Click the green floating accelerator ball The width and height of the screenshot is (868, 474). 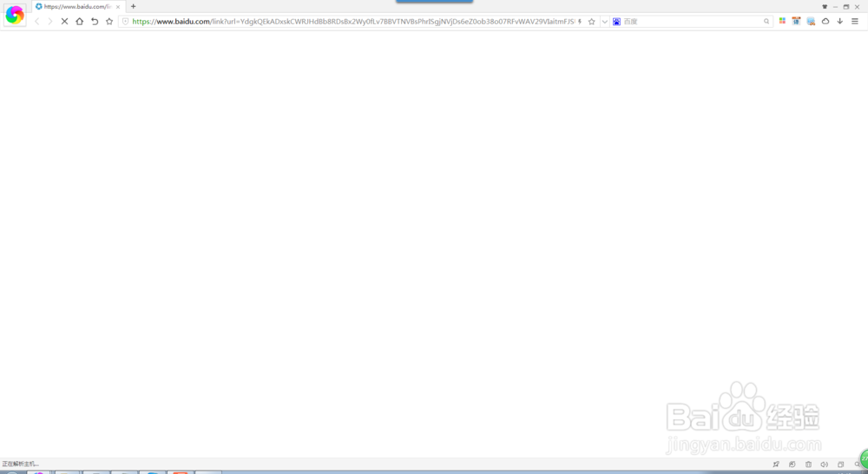865,459
